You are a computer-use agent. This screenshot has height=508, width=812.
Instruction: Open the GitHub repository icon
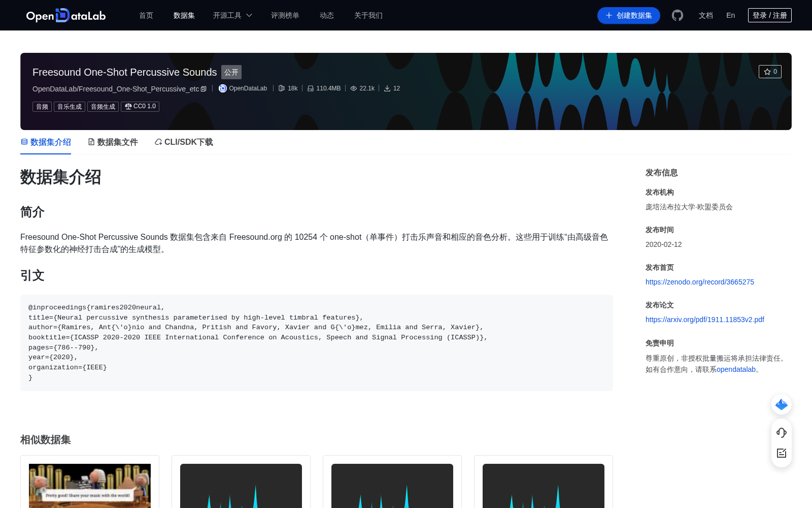(x=678, y=15)
